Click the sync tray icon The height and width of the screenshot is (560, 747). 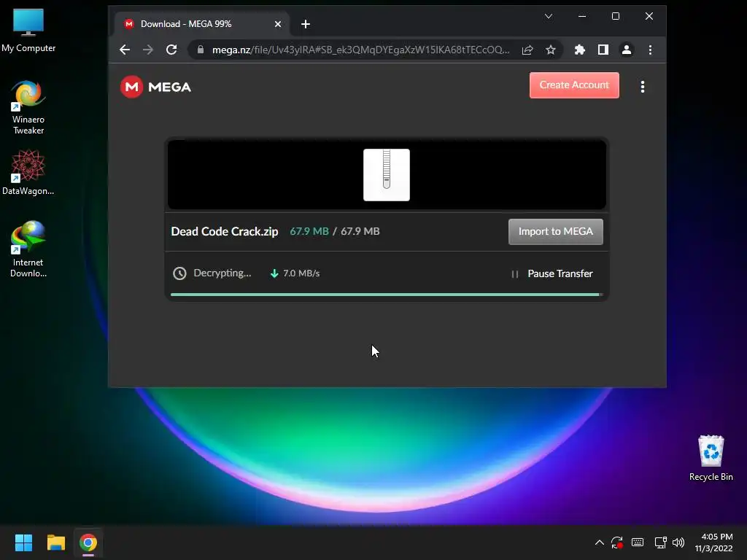[617, 542]
